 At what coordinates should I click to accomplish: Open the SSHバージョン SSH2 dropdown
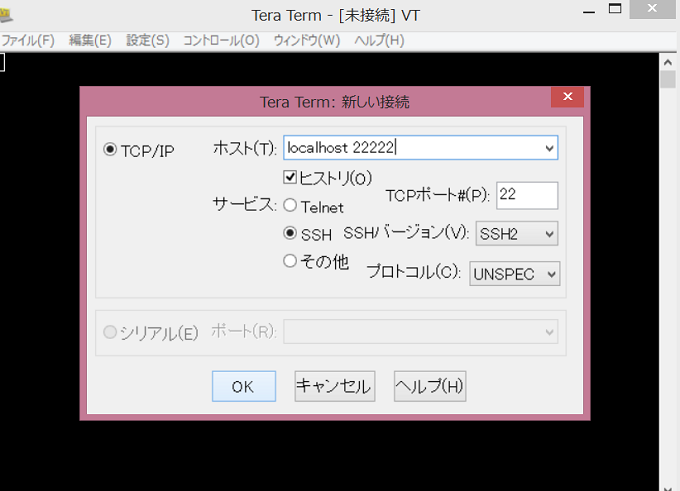517,234
